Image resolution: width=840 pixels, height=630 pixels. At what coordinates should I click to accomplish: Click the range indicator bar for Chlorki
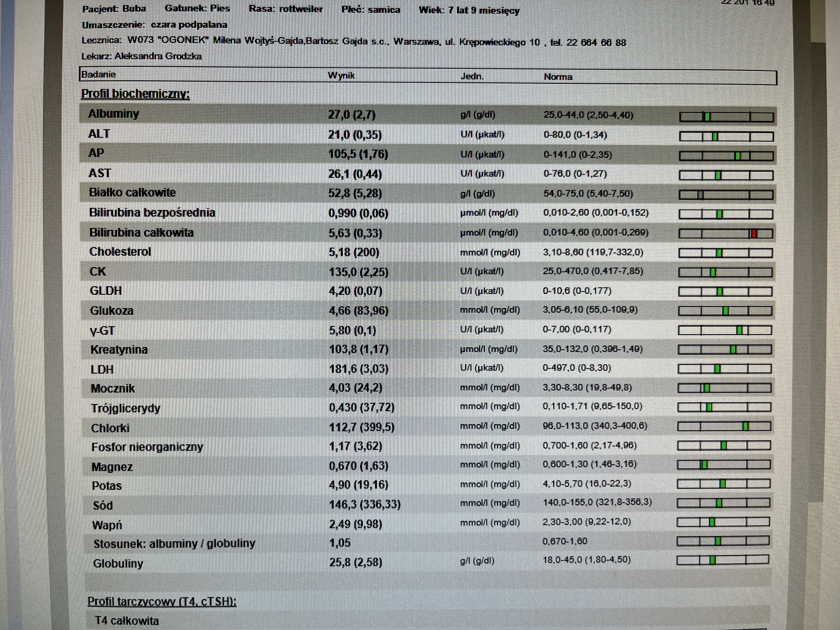[x=724, y=426]
